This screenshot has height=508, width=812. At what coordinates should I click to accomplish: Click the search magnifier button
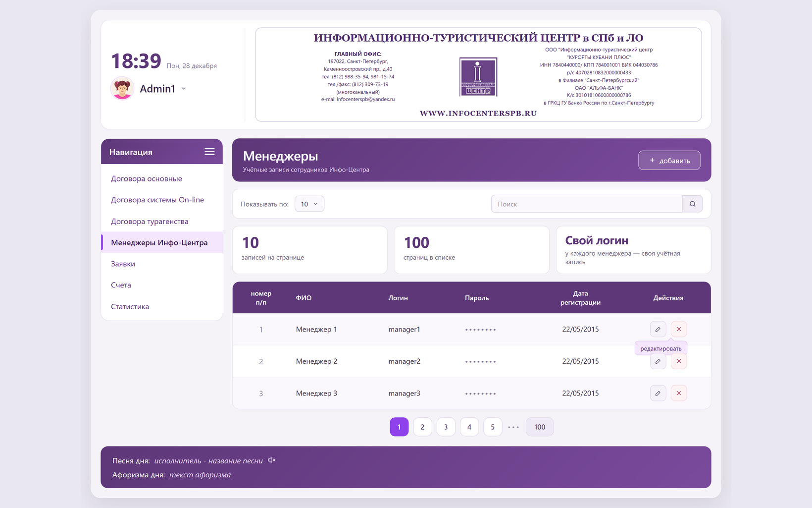[x=692, y=204]
